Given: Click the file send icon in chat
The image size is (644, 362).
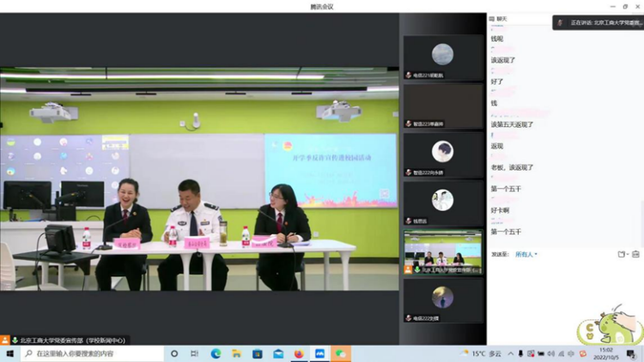Looking at the screenshot, I should coord(622,254).
